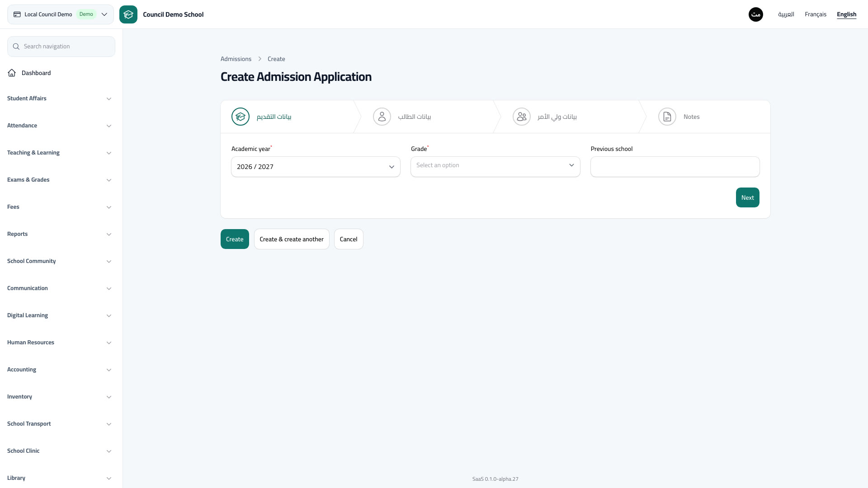Click the card icon beside Local Council Demo
This screenshot has height=488, width=868.
[x=17, y=14]
